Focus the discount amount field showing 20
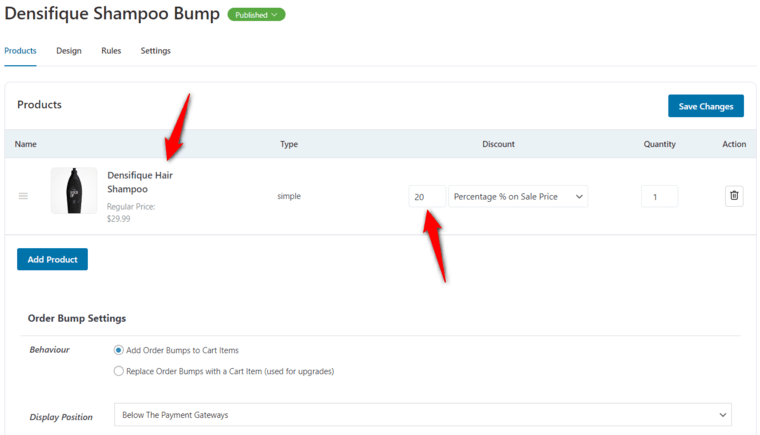The image size is (760, 435). 427,196
